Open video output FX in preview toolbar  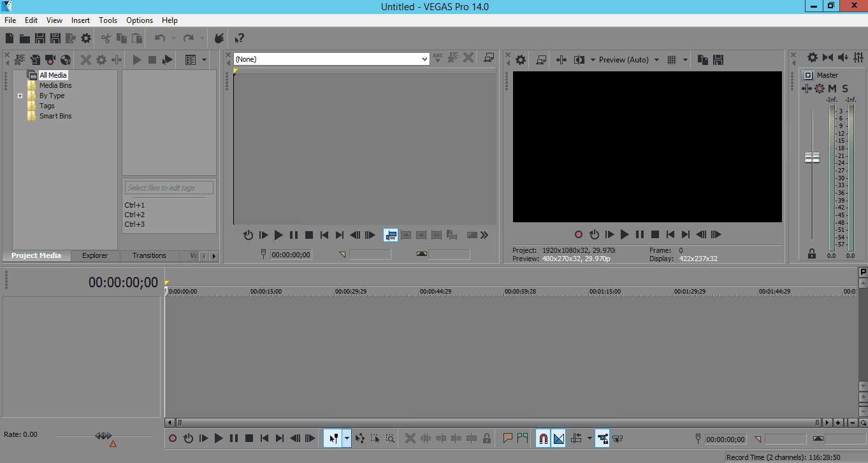(561, 60)
